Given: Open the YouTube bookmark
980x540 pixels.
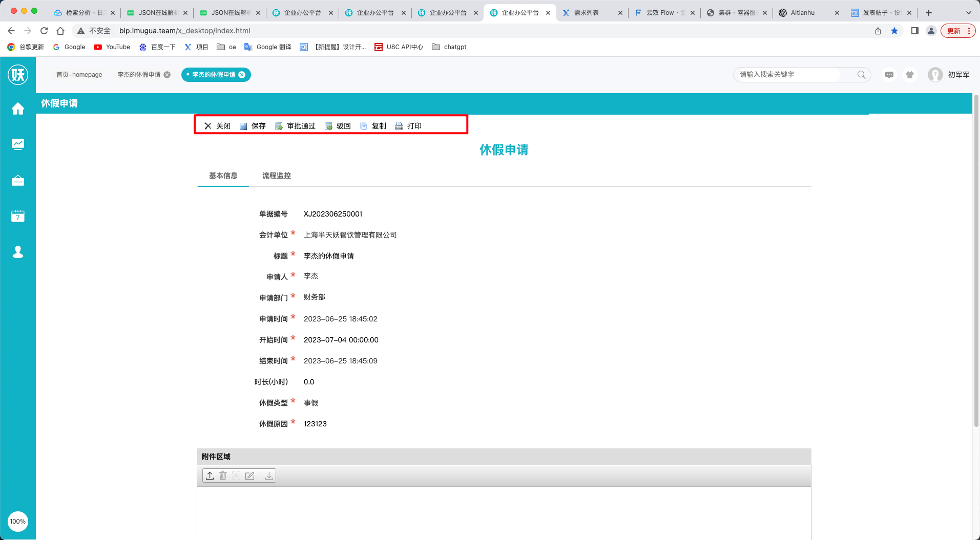Looking at the screenshot, I should tap(112, 47).
